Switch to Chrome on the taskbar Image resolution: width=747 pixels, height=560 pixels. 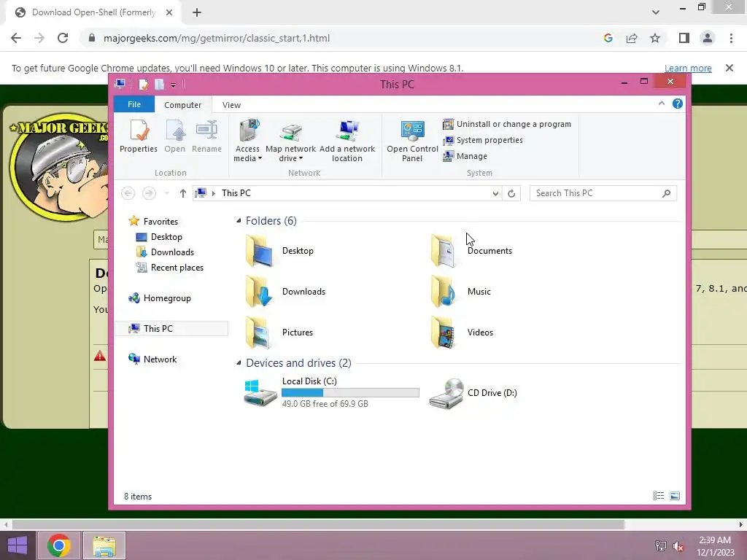(59, 545)
